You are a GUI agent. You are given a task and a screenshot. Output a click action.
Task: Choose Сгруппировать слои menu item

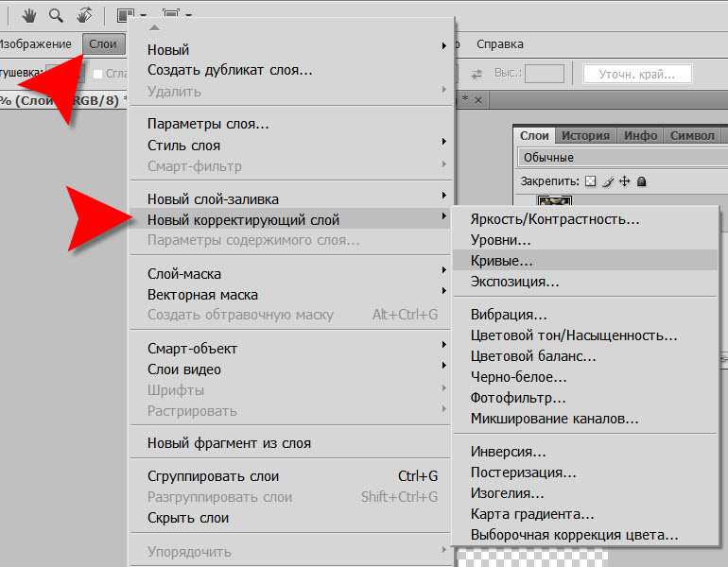tap(290, 476)
